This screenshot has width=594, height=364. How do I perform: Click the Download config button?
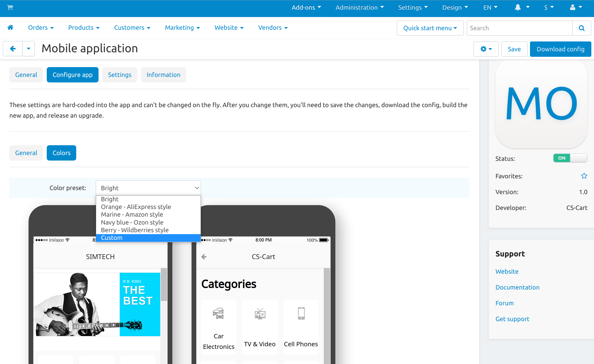(560, 49)
